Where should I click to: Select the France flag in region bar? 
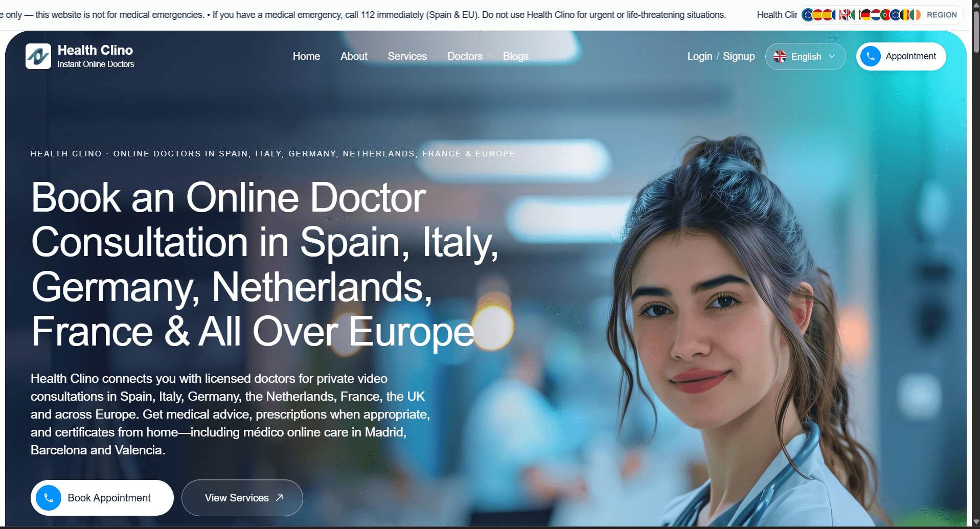click(837, 15)
